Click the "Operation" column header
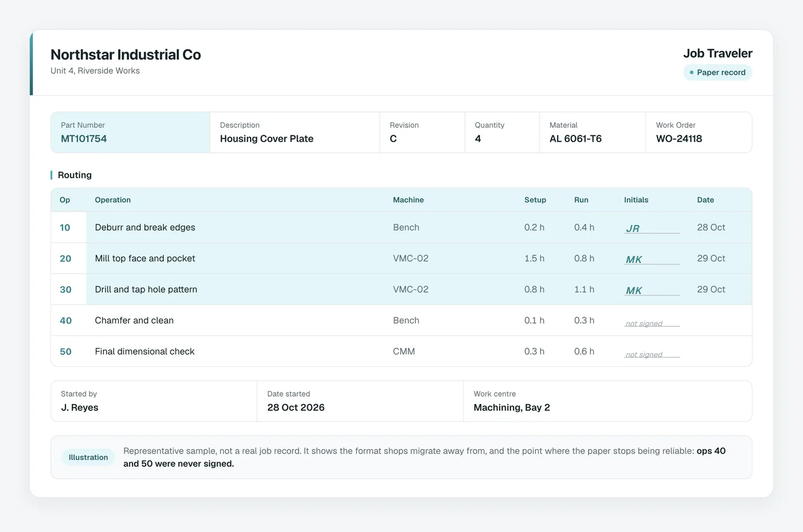803x532 pixels. (113, 200)
